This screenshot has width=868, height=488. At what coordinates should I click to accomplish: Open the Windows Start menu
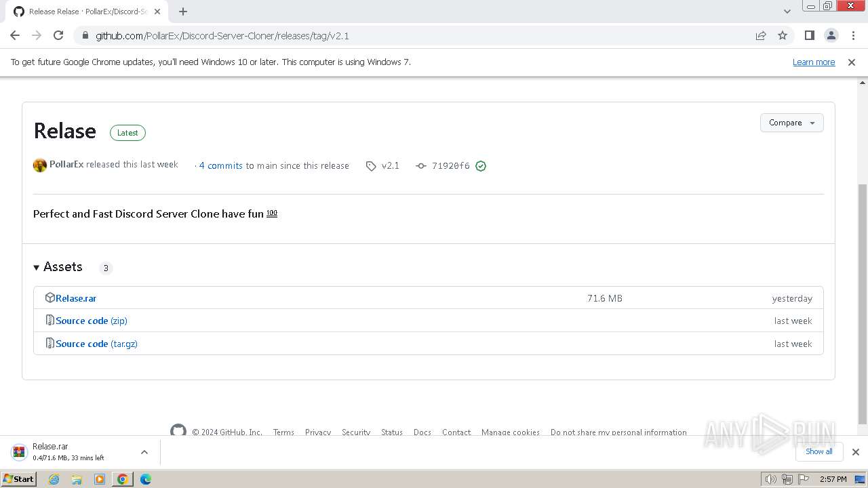[19, 479]
